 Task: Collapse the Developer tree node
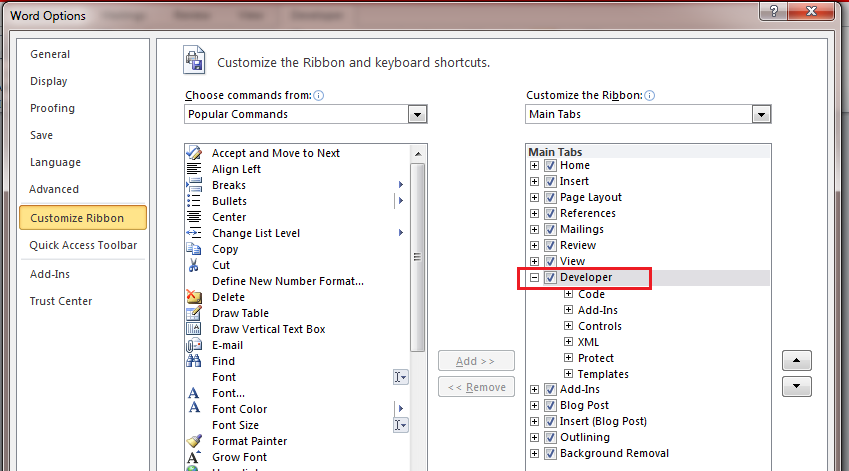[534, 277]
